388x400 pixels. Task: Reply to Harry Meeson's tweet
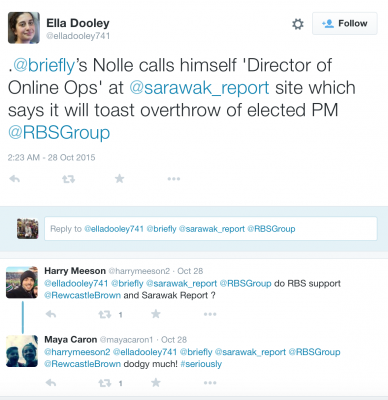coord(51,314)
